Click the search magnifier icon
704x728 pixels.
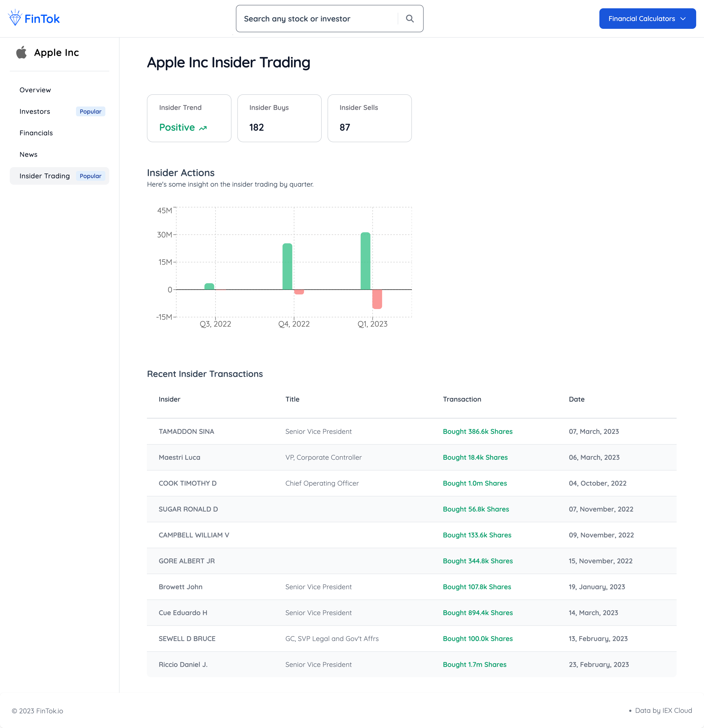click(x=410, y=19)
